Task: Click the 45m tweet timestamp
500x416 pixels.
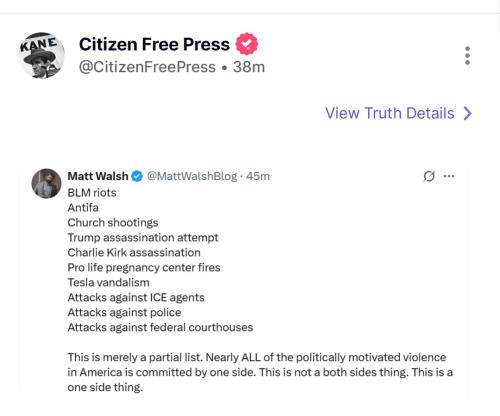Action: tap(258, 176)
